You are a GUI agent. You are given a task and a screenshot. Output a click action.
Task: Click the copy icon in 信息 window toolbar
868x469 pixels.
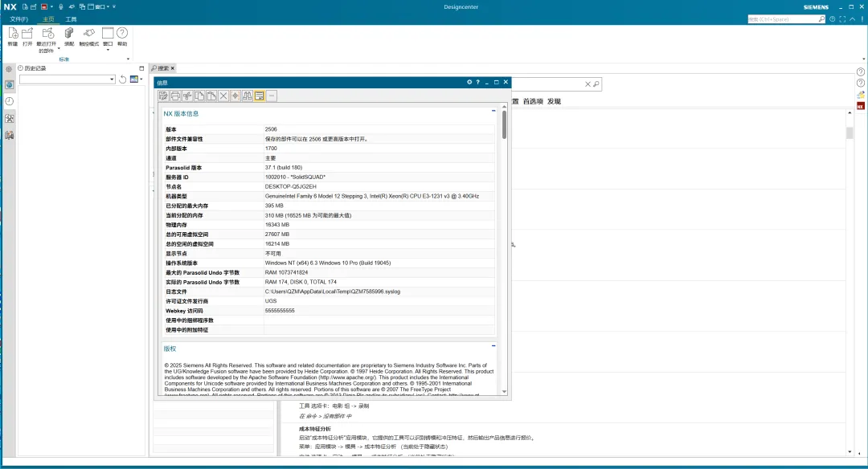point(199,96)
